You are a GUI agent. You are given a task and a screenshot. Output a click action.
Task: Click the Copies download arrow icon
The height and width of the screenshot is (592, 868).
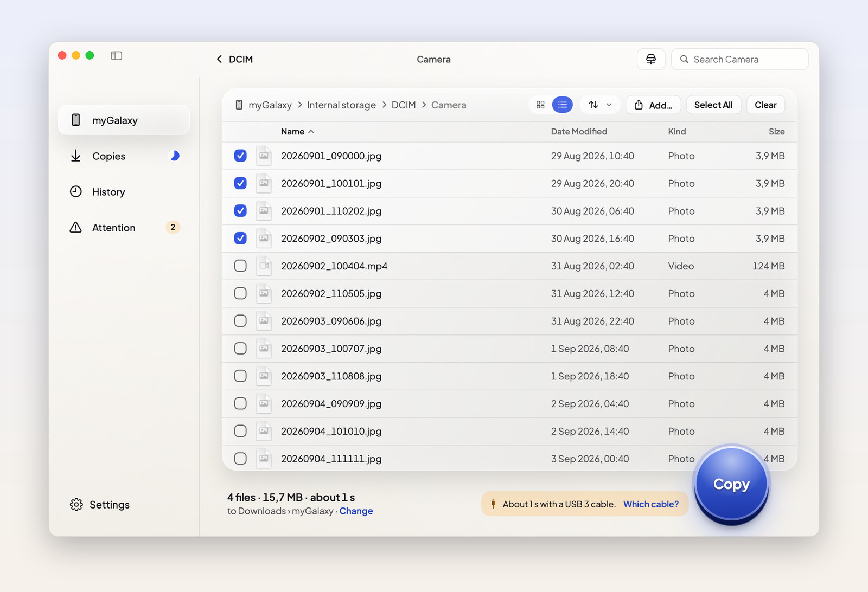[76, 156]
